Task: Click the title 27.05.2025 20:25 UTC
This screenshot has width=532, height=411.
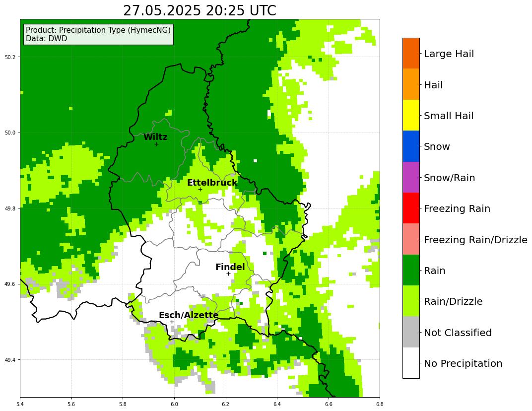Action: (x=199, y=10)
